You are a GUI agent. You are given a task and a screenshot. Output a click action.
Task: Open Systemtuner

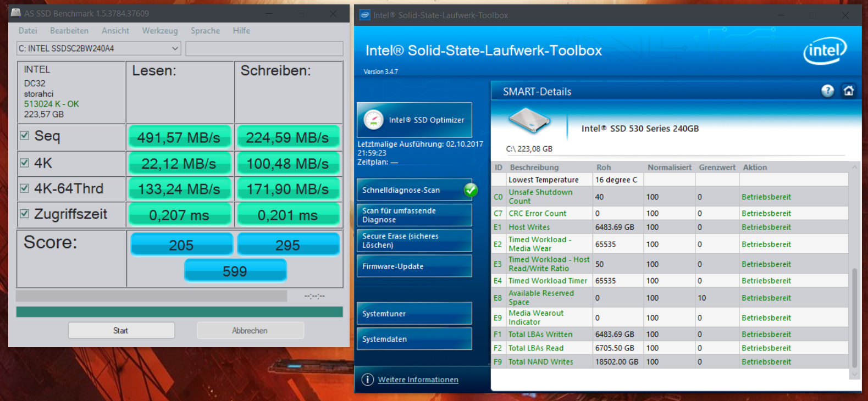(414, 314)
